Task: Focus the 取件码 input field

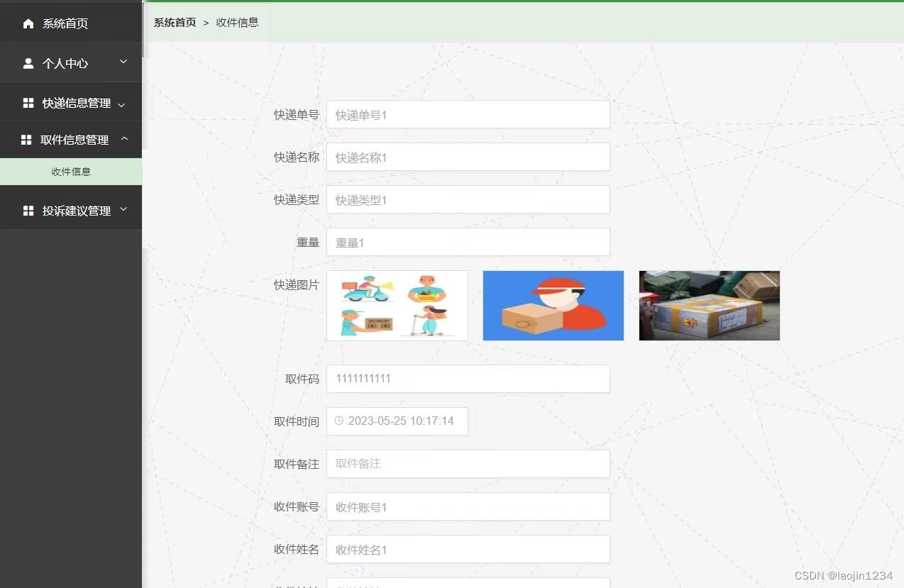Action: (468, 378)
